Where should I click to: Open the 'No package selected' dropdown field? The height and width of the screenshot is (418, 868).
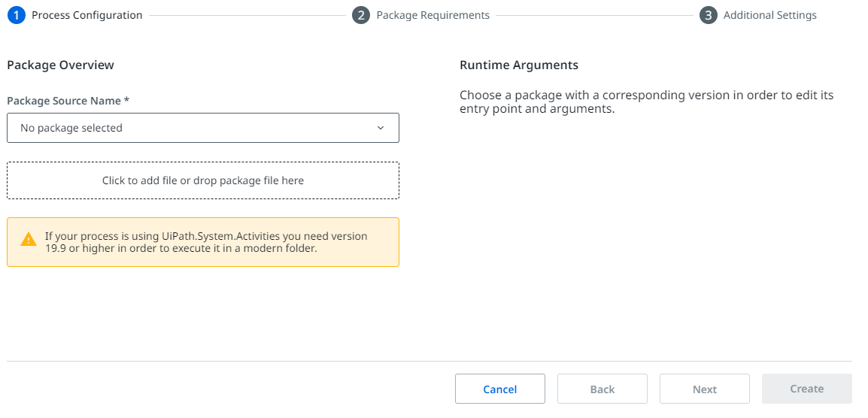203,128
